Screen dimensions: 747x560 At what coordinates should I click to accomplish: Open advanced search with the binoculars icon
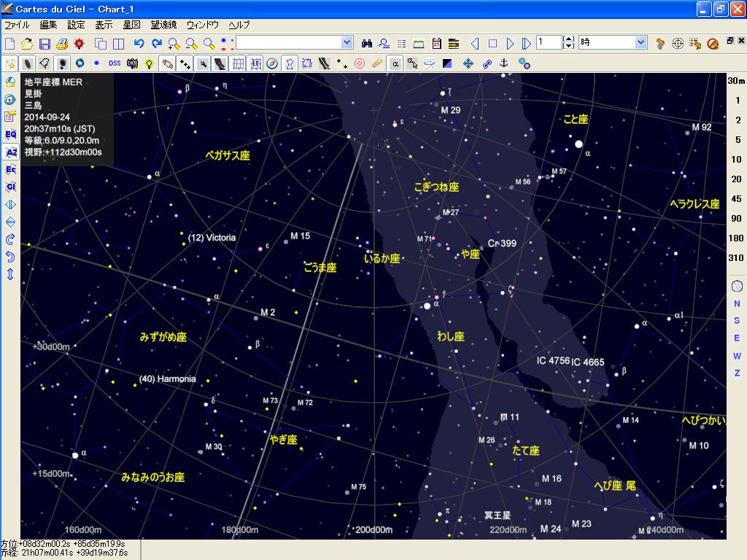coord(366,44)
